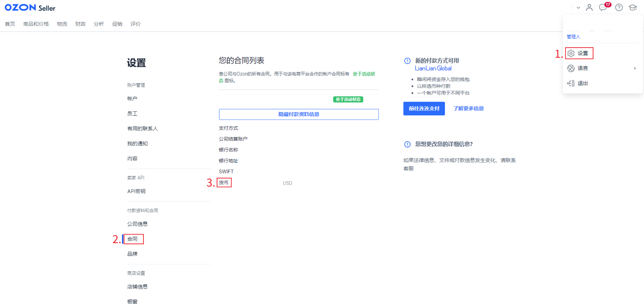The width and height of the screenshot is (644, 306).
Task: Click the help question mark icon
Action: pos(619,7)
